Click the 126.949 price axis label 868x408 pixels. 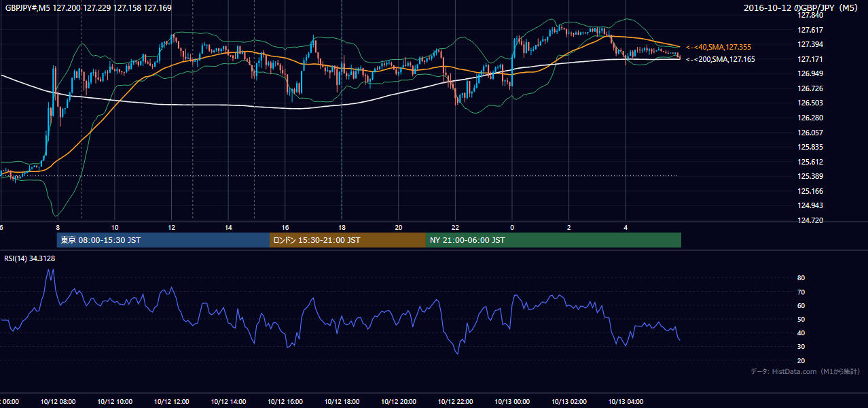[810, 73]
